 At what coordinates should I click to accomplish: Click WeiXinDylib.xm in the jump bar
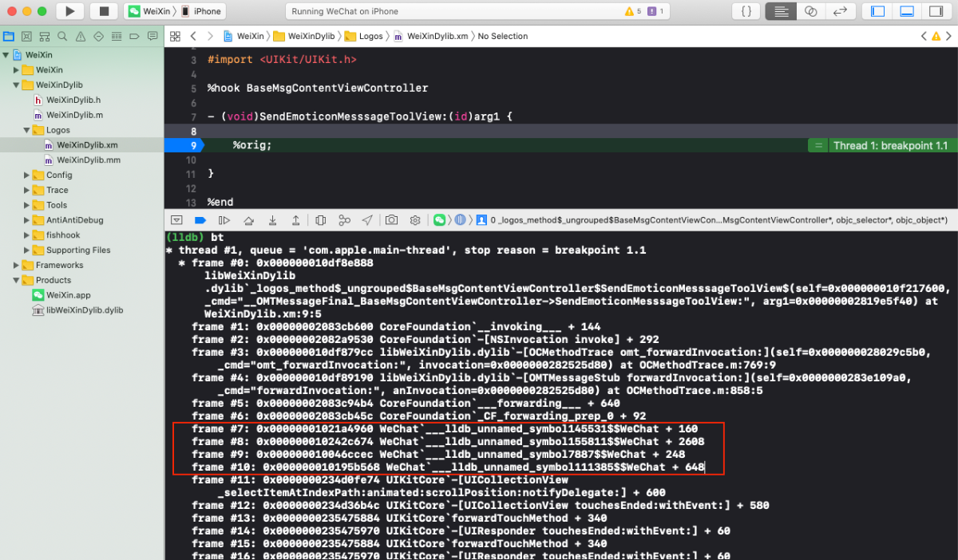point(430,37)
